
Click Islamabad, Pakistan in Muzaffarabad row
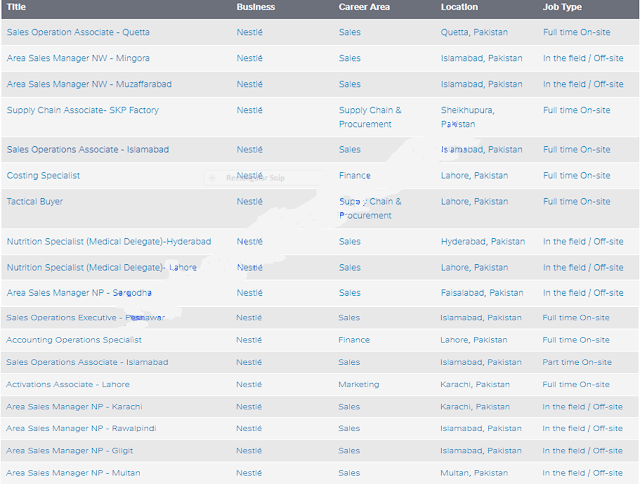click(481, 84)
